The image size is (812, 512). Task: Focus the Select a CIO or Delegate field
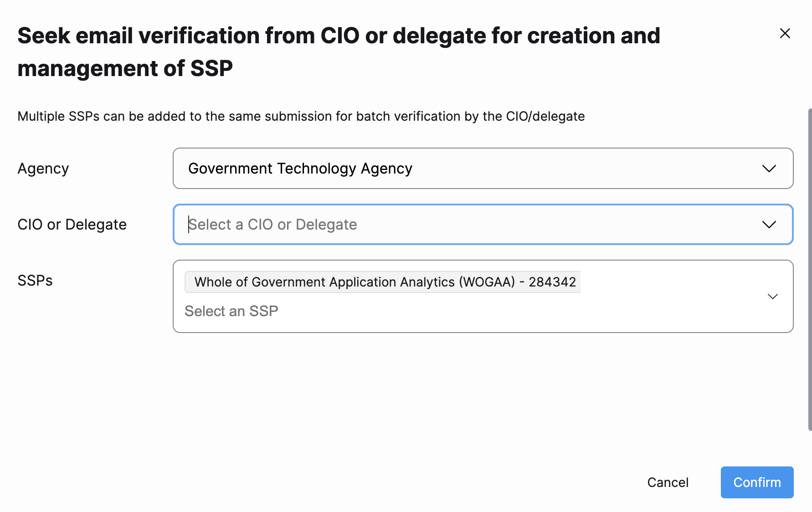483,225
